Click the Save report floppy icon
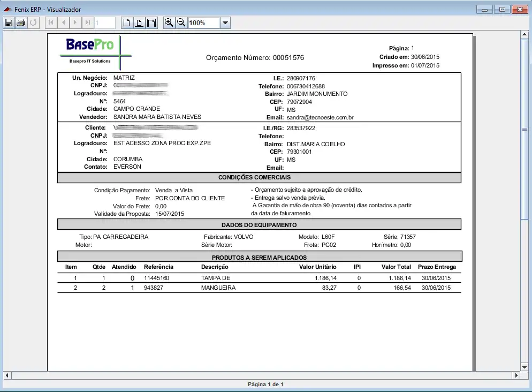The width and height of the screenshot is (532, 392). tap(9, 22)
